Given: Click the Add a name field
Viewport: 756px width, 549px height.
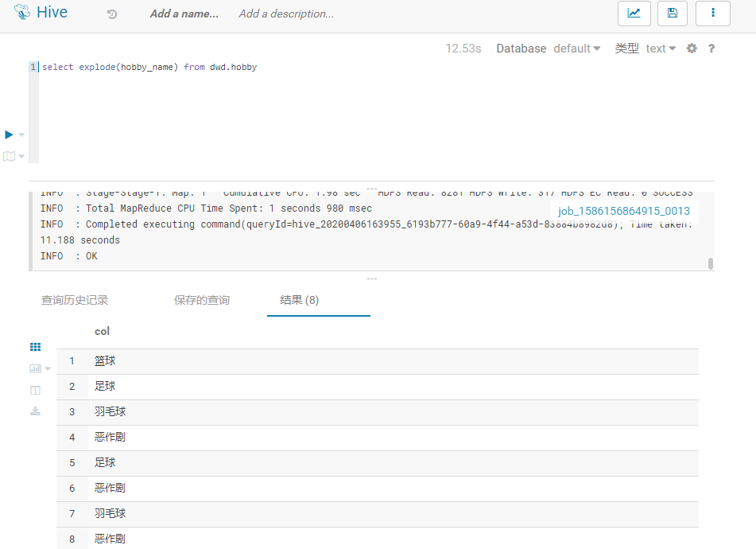Looking at the screenshot, I should (x=184, y=14).
